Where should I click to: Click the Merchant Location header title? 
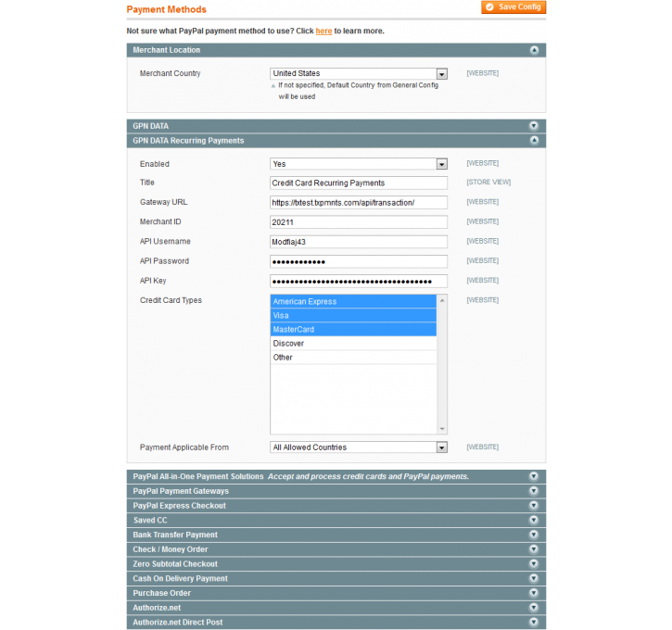point(166,50)
